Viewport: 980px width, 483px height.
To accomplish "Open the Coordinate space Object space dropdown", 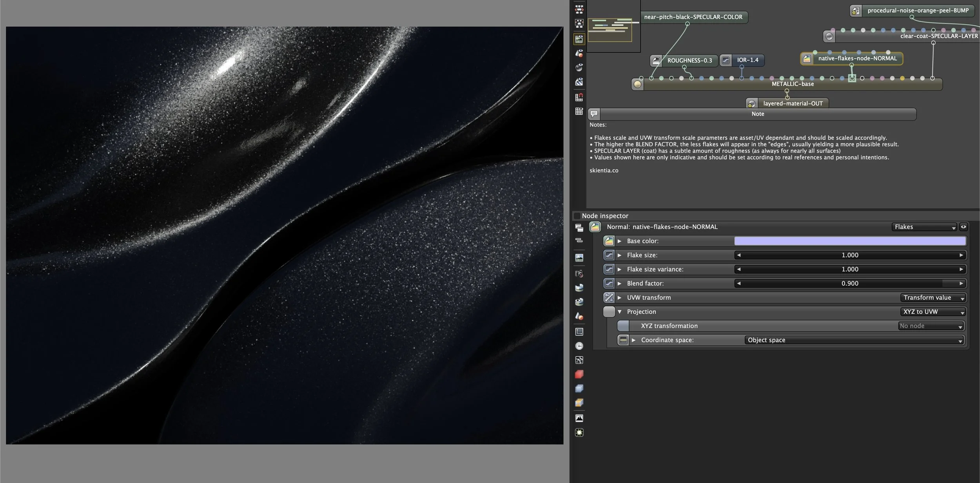I will (854, 340).
